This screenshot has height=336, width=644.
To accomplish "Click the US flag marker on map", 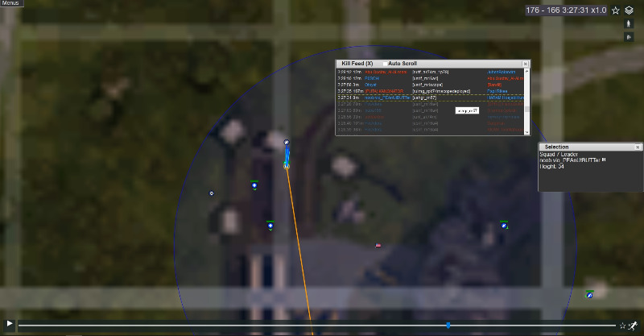I will pyautogui.click(x=378, y=246).
